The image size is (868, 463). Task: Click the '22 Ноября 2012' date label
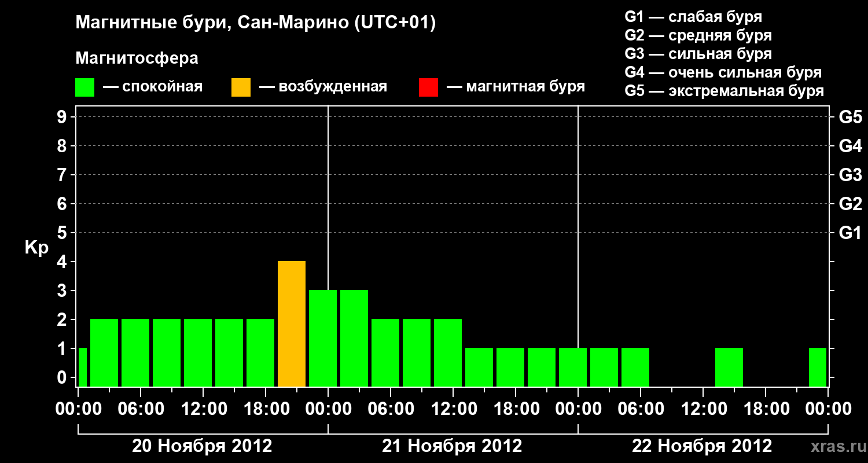[x=702, y=446]
